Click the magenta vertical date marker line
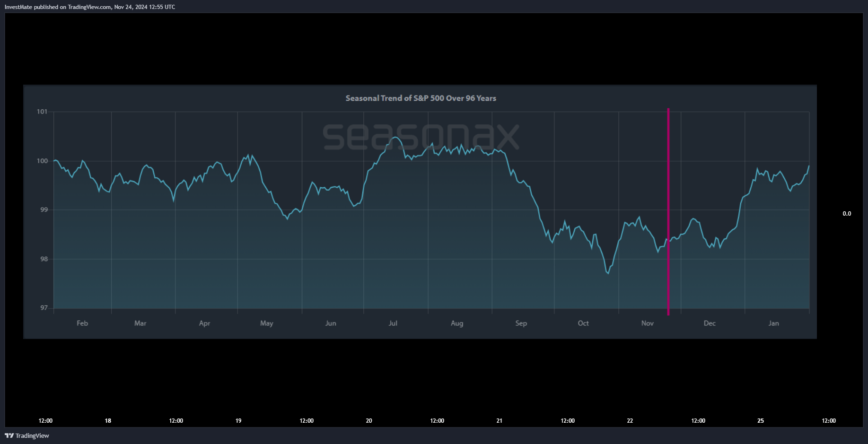Image resolution: width=868 pixels, height=444 pixels. pos(668,211)
